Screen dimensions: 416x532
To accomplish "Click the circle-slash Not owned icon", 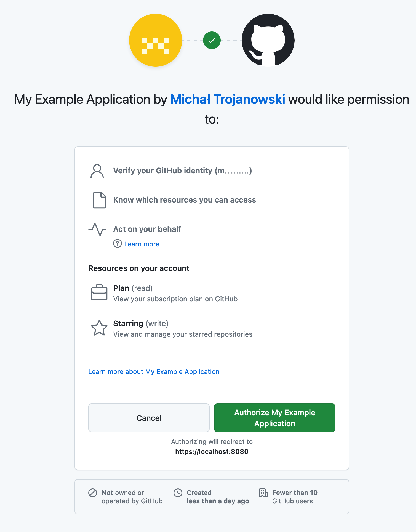I will coord(93,493).
